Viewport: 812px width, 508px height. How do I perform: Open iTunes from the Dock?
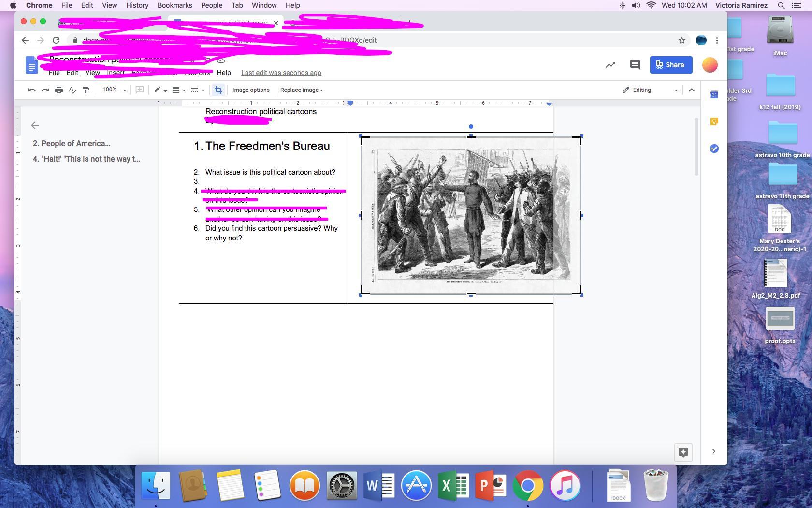point(565,485)
